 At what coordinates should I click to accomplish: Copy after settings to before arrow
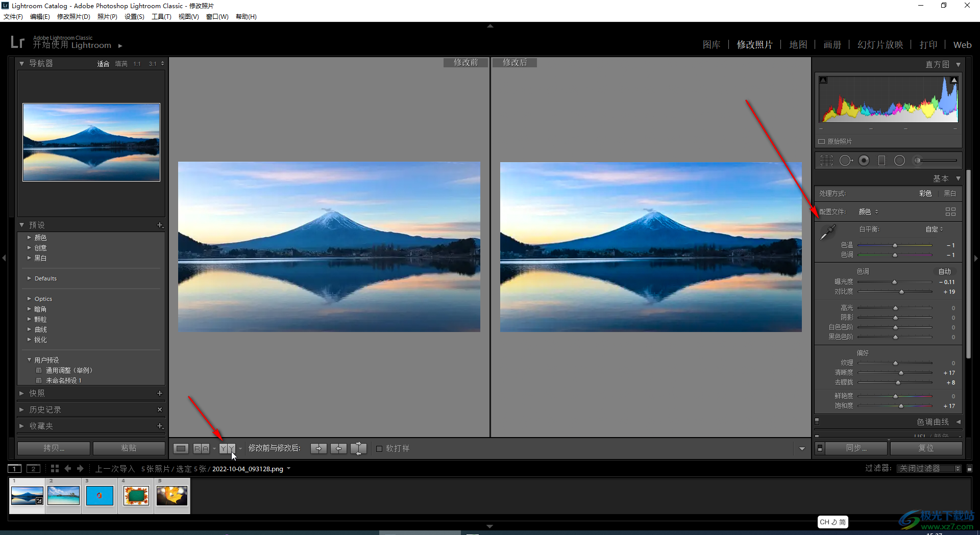[338, 448]
